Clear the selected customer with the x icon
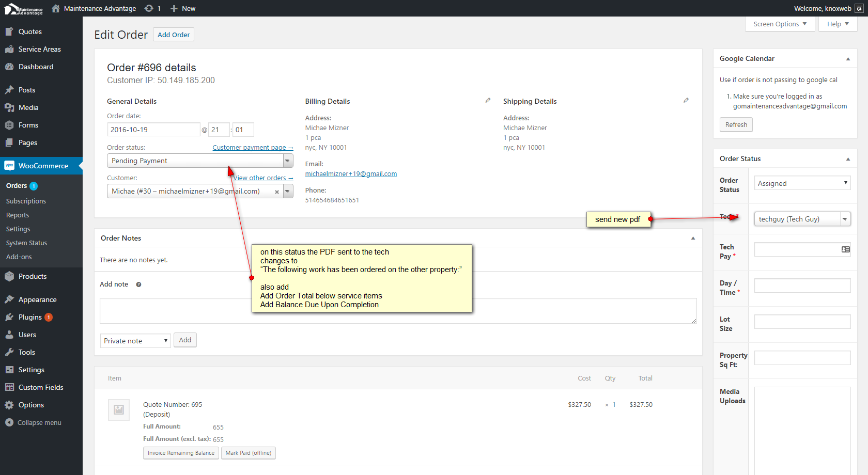Image resolution: width=868 pixels, height=475 pixels. (277, 192)
